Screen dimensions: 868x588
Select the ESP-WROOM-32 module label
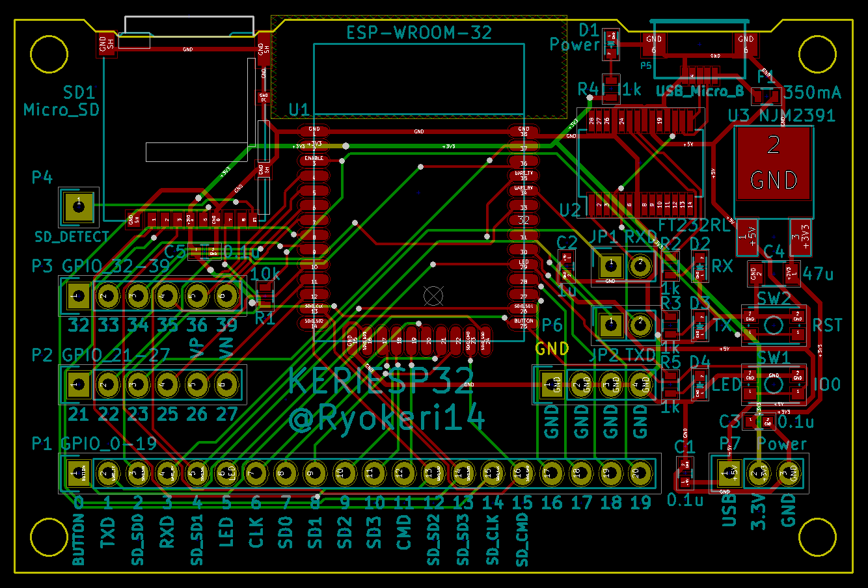click(419, 33)
